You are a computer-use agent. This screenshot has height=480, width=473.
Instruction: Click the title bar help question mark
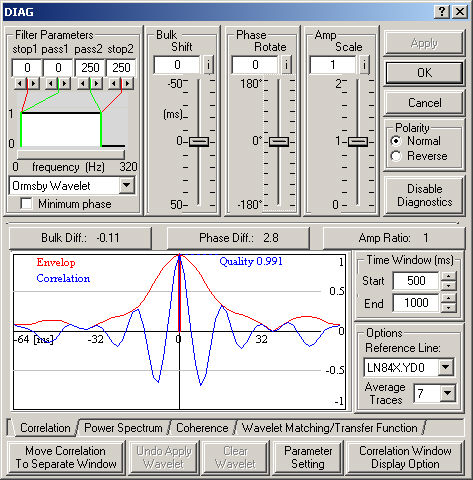(442, 12)
